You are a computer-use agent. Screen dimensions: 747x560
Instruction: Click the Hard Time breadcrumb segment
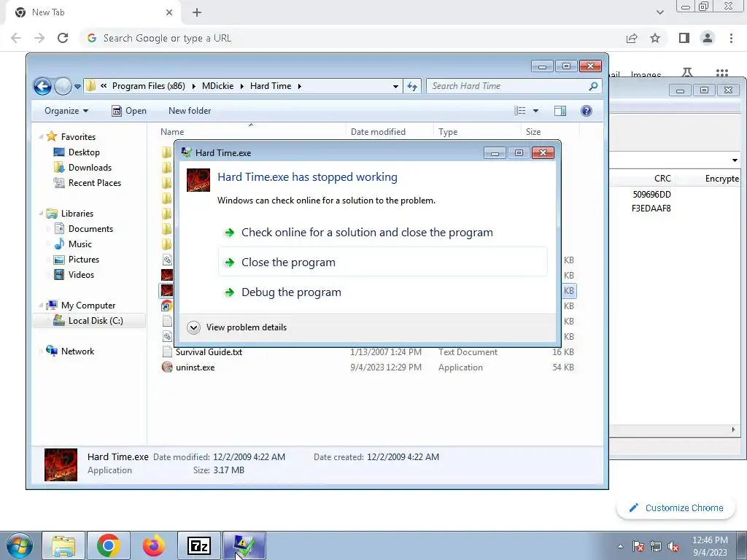click(x=271, y=86)
